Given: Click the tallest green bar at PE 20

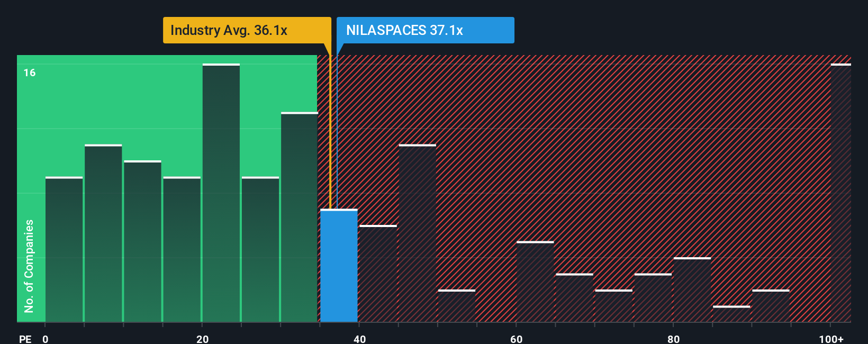Looking at the screenshot, I should point(221,193).
